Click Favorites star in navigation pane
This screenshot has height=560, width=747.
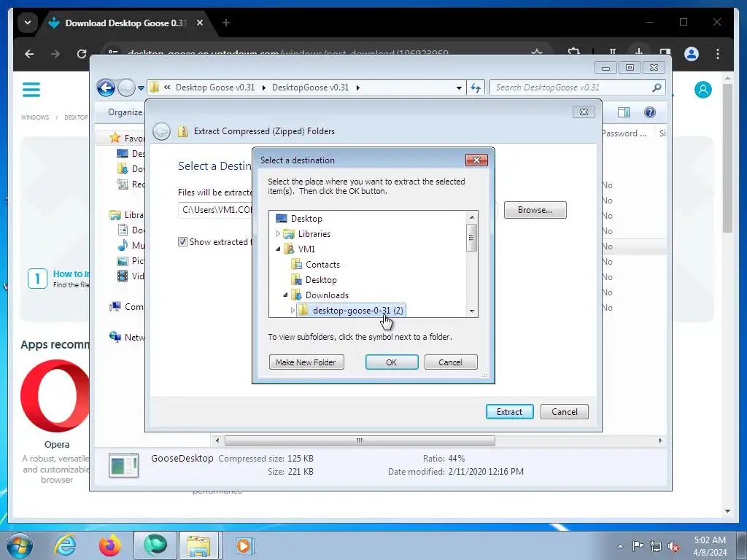click(115, 138)
